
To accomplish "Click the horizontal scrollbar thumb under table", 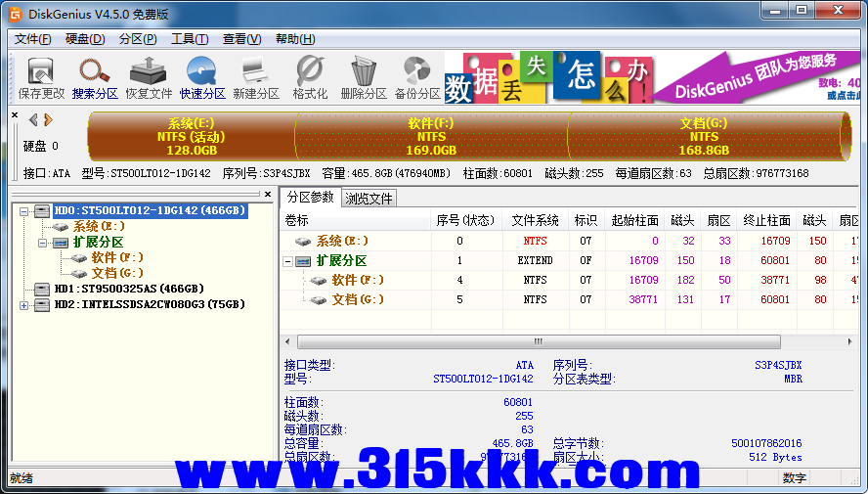I will tap(539, 341).
